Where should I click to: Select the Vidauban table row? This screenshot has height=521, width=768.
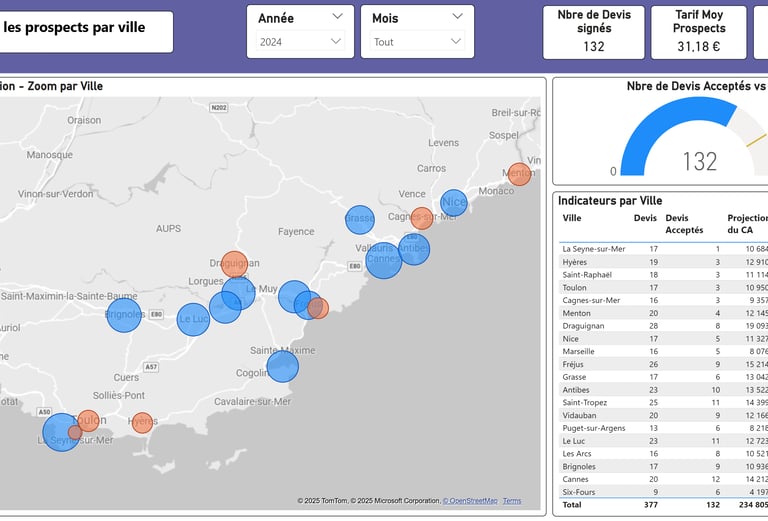click(664, 415)
